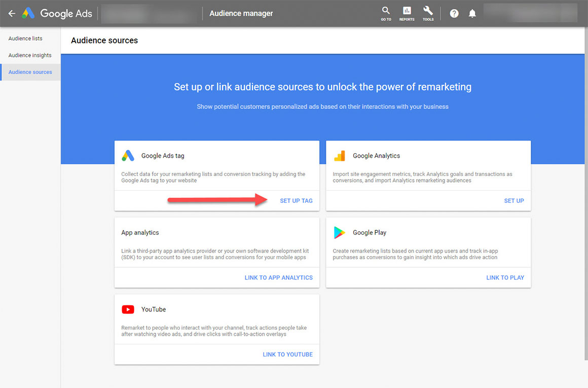Open the Reports icon in top bar
588x388 pixels.
point(407,13)
